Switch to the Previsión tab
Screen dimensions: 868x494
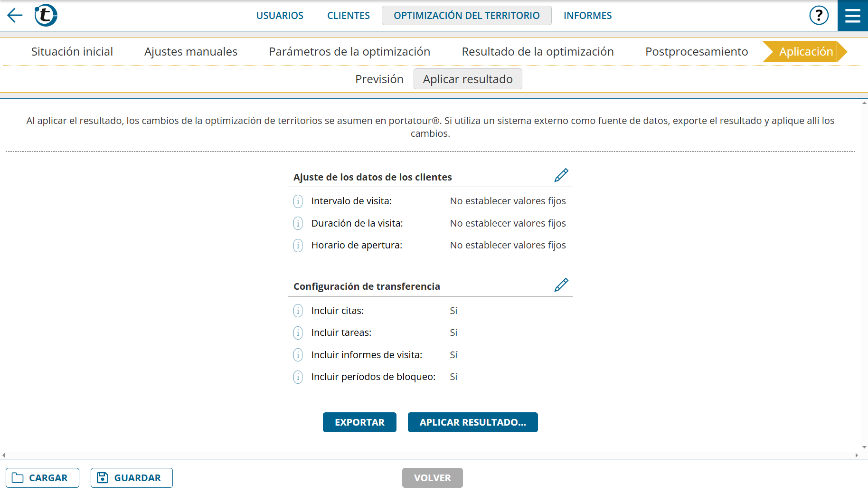[x=379, y=79]
